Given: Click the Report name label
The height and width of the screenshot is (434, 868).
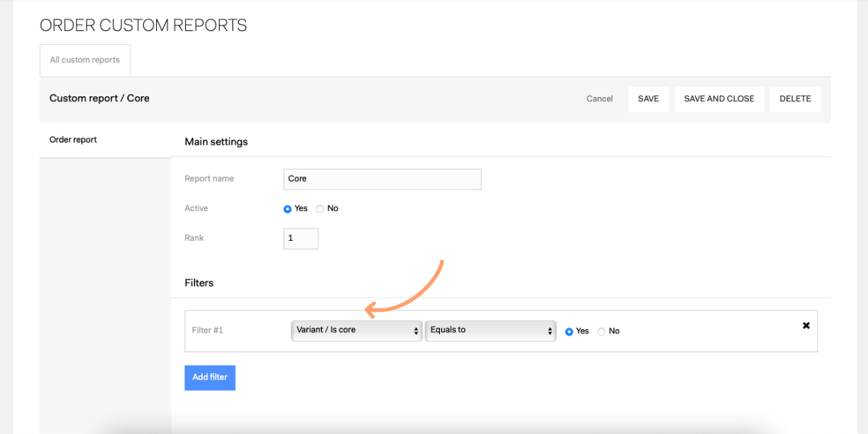Looking at the screenshot, I should pos(209,179).
